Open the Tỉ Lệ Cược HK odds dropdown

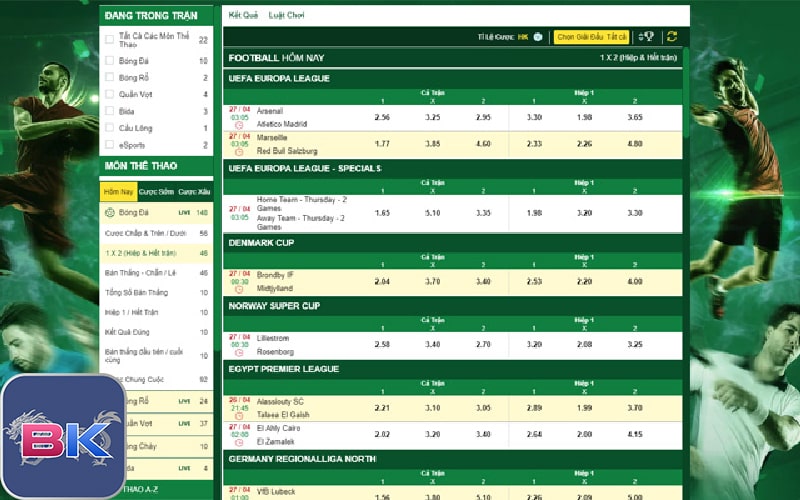(x=503, y=37)
